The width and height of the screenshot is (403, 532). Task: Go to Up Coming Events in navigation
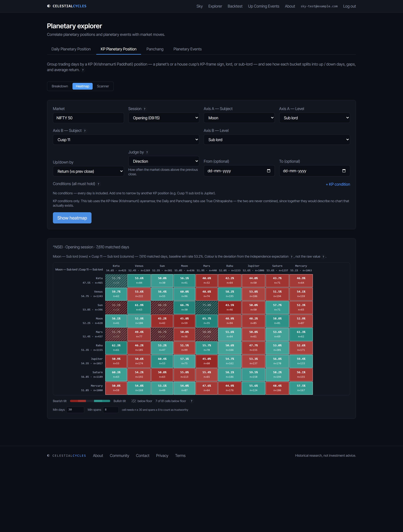[263, 6]
